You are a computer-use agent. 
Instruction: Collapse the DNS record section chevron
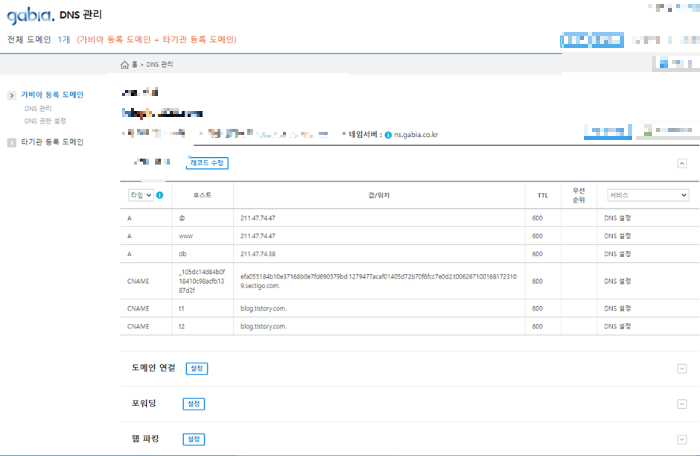(682, 163)
